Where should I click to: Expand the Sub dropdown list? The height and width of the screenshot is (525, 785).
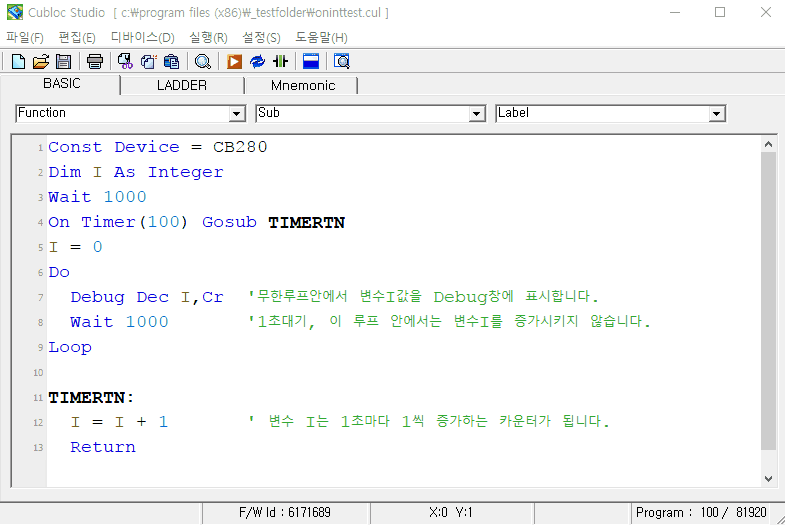click(477, 114)
